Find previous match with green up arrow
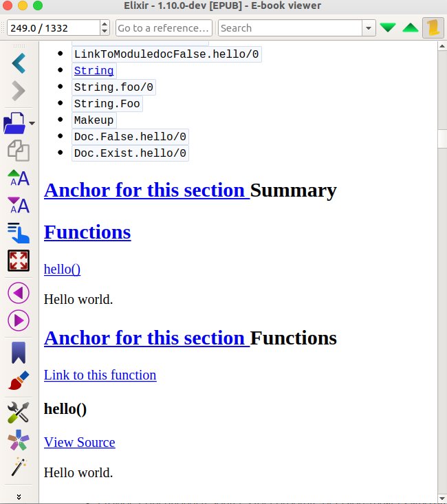This screenshot has height=504, width=447. click(411, 28)
